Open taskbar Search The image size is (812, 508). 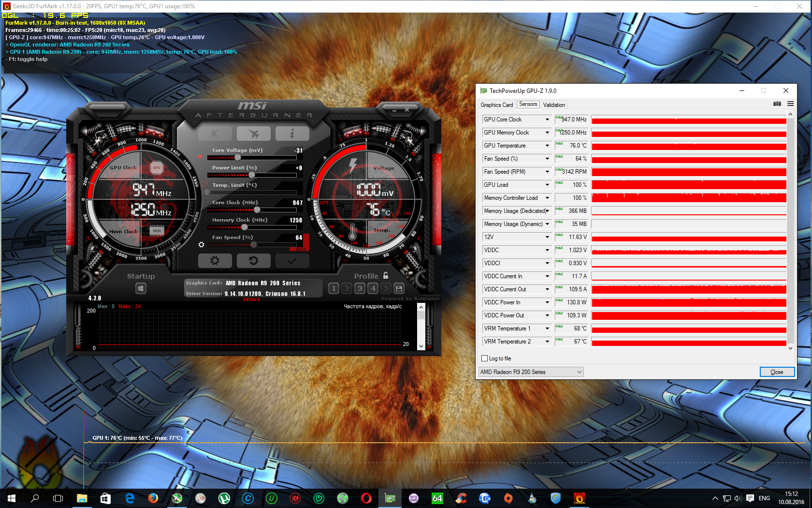(x=35, y=498)
